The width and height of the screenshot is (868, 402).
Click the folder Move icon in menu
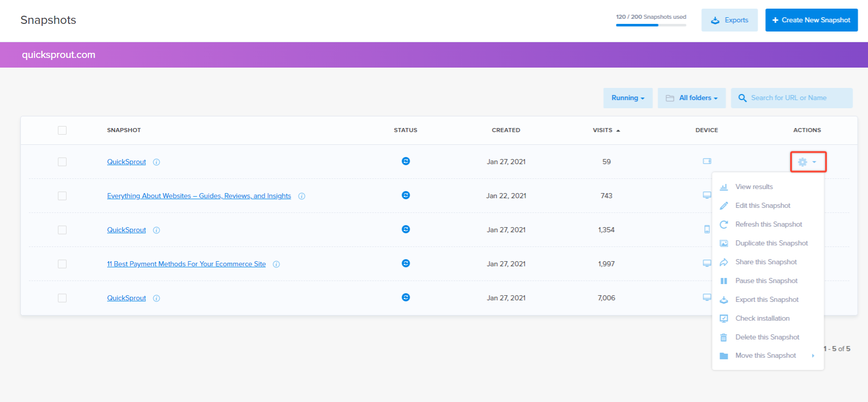point(724,356)
